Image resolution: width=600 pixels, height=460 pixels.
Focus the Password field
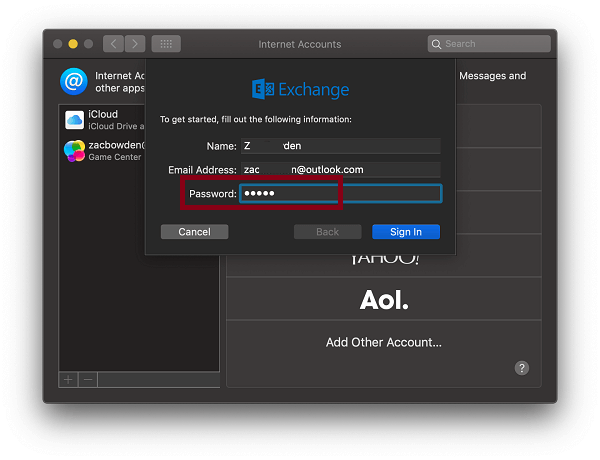point(341,193)
